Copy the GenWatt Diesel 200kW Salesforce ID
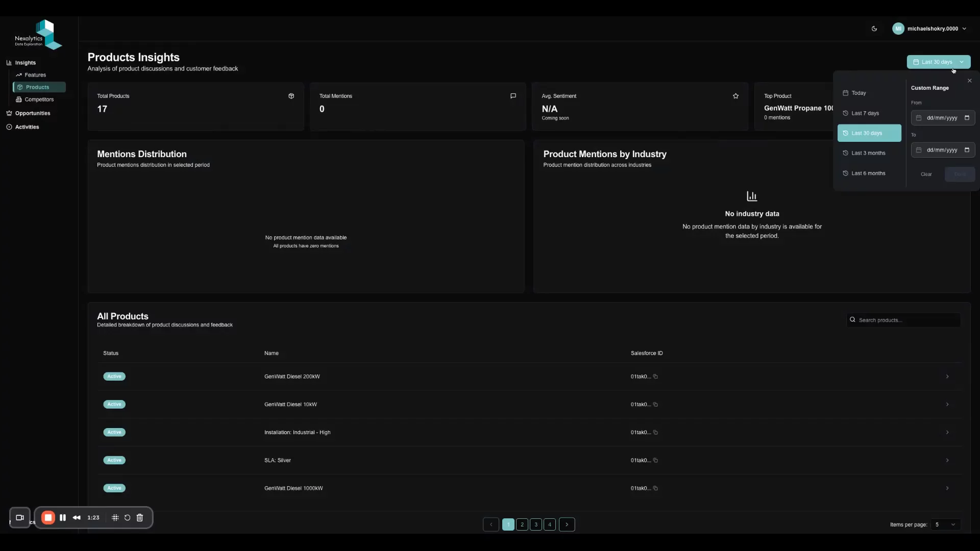This screenshot has height=551, width=980. (x=656, y=377)
